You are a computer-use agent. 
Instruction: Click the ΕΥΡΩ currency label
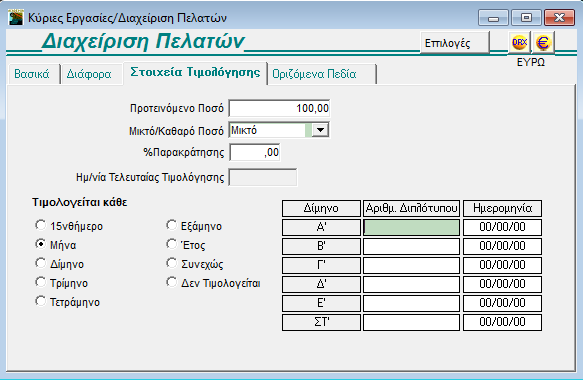coord(531,62)
